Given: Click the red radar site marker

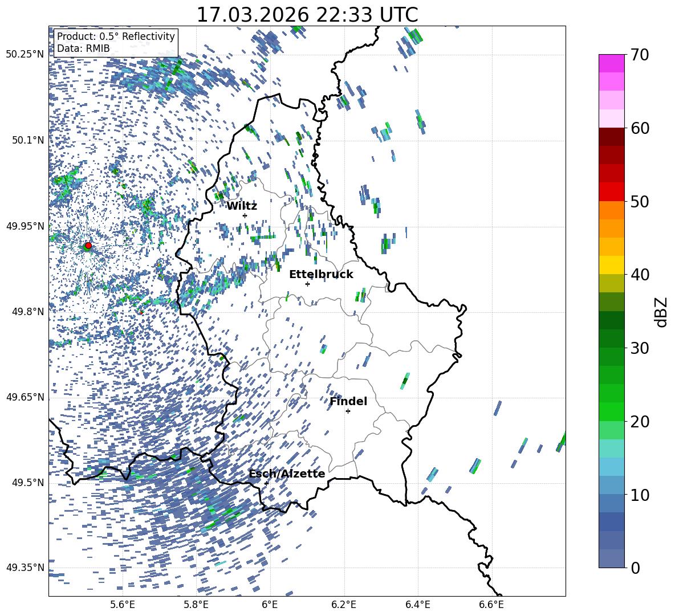Looking at the screenshot, I should point(88,246).
